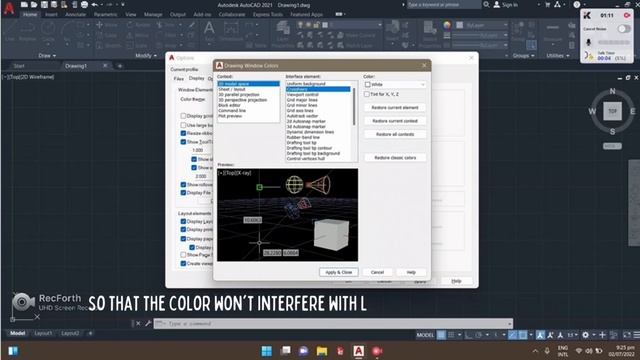The image size is (640, 360).
Task: Open the workspace switching gear icon
Action: click(585, 335)
